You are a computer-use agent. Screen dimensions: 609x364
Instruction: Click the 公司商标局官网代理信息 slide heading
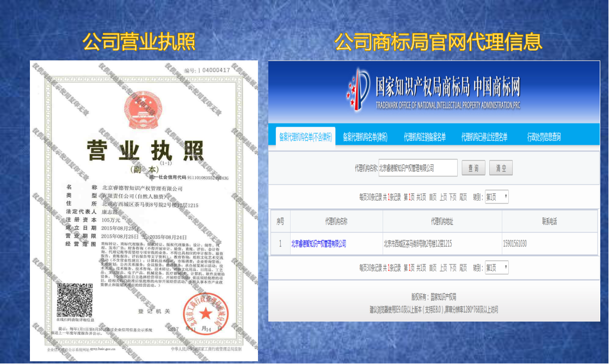438,41
